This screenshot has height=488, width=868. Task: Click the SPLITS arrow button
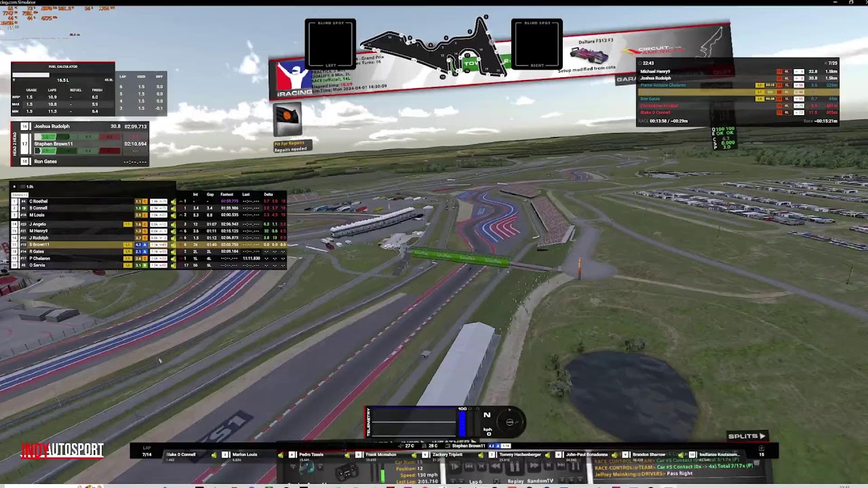(747, 436)
